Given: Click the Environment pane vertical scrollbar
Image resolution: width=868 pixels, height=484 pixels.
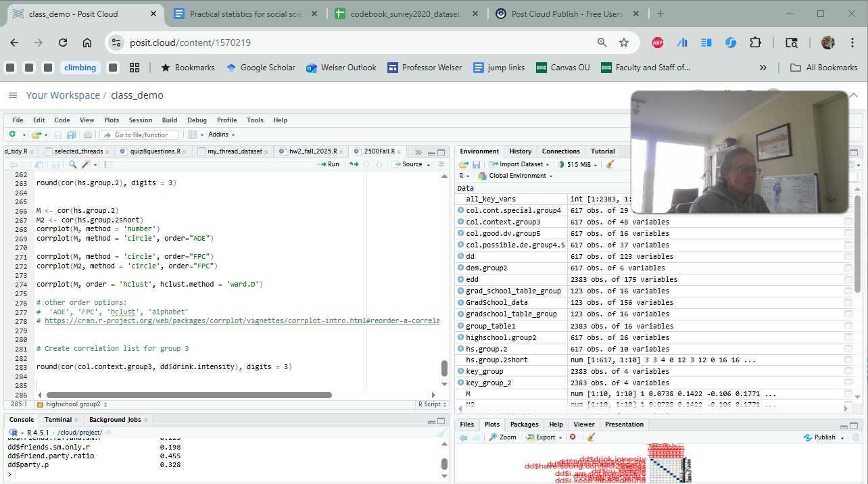Looking at the screenshot, I should [x=857, y=244].
